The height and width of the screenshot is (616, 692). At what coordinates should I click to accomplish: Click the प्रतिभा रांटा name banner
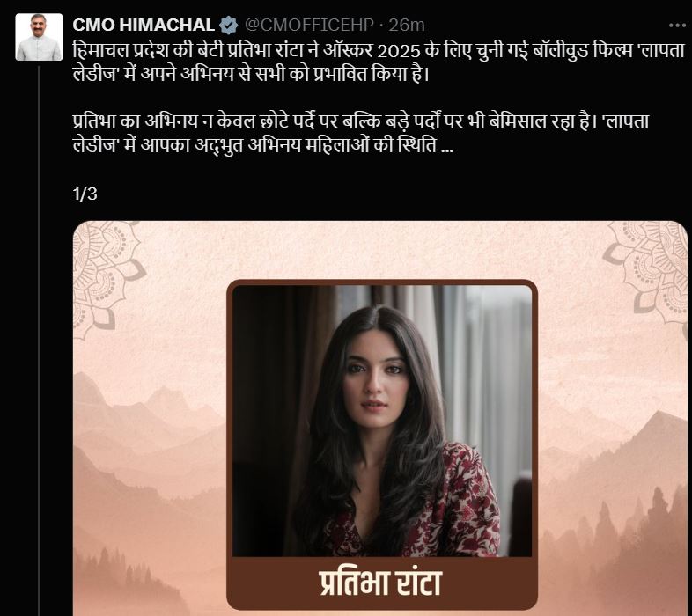[380, 583]
